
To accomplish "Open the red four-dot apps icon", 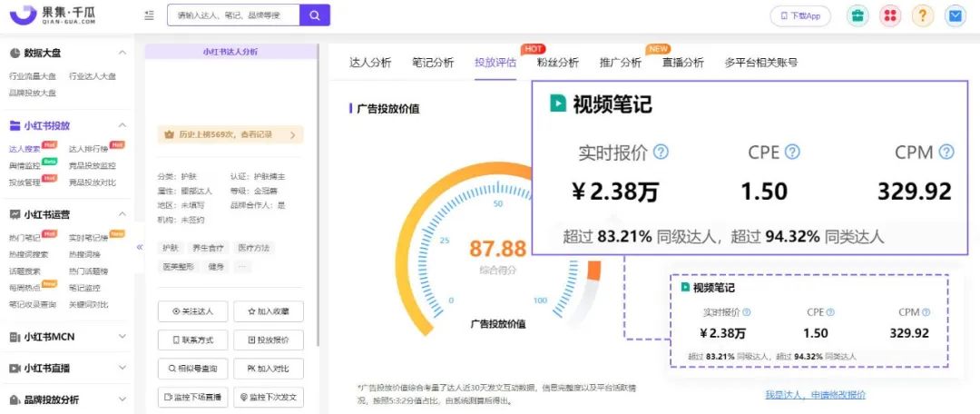I will [x=890, y=15].
